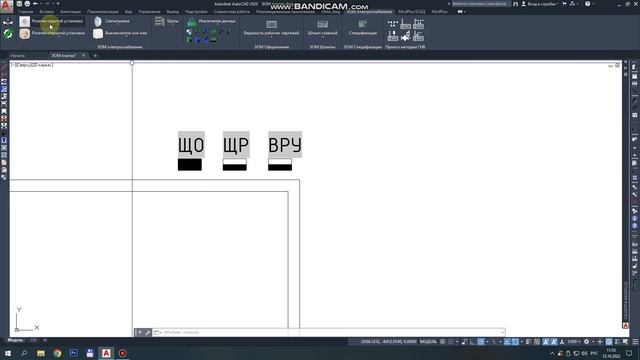
Task: Click top-right icon in Прокол методом ГНБ panel
Action: pyautogui.click(x=418, y=24)
